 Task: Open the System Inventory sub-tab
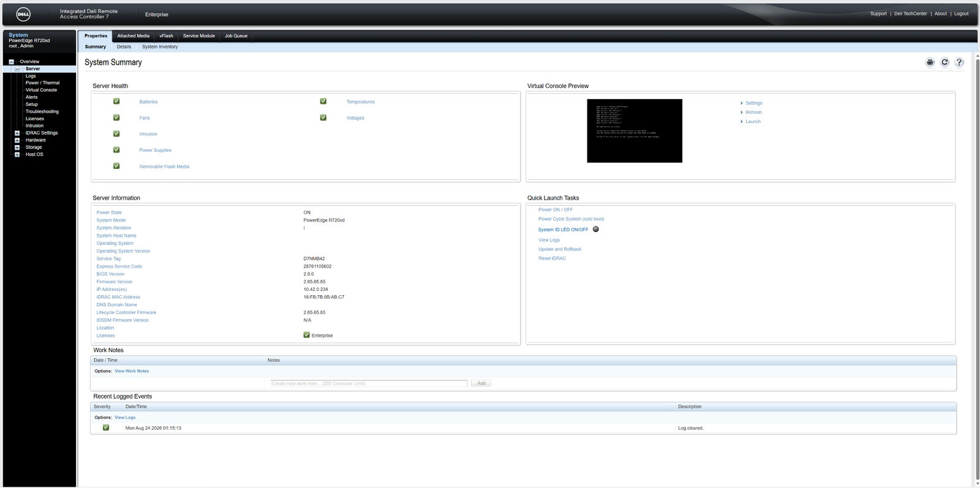tap(160, 47)
